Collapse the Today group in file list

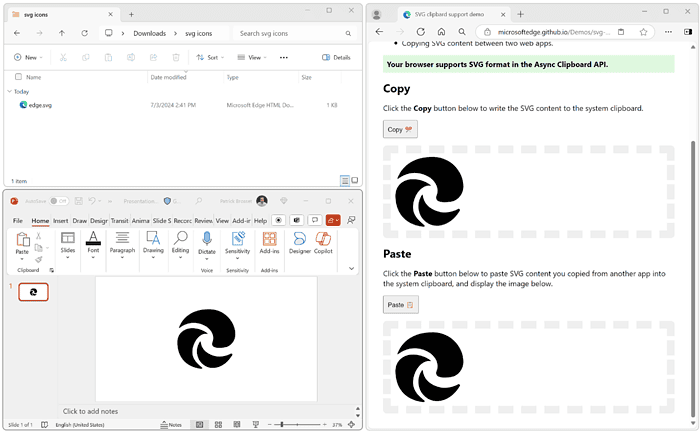[9, 91]
